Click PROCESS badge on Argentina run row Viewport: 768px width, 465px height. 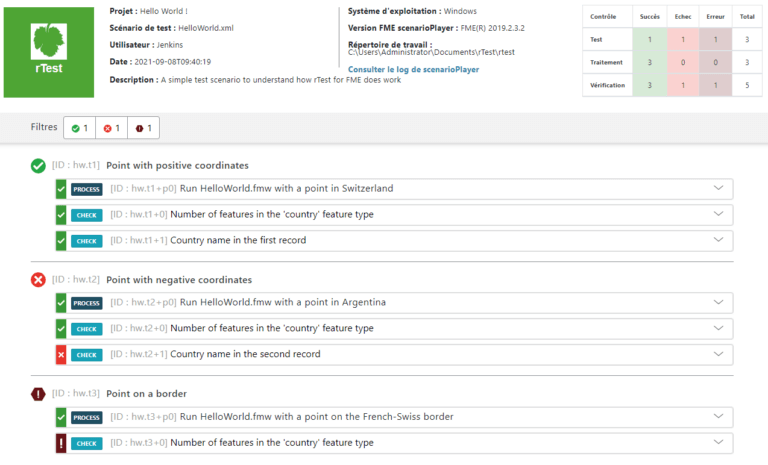(x=87, y=303)
